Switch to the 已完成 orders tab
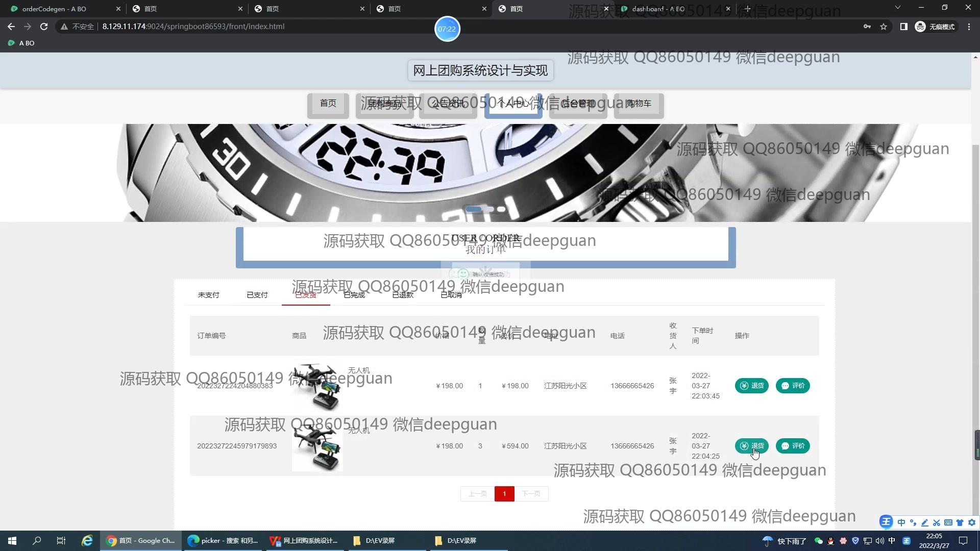980x551 pixels. [x=354, y=295]
